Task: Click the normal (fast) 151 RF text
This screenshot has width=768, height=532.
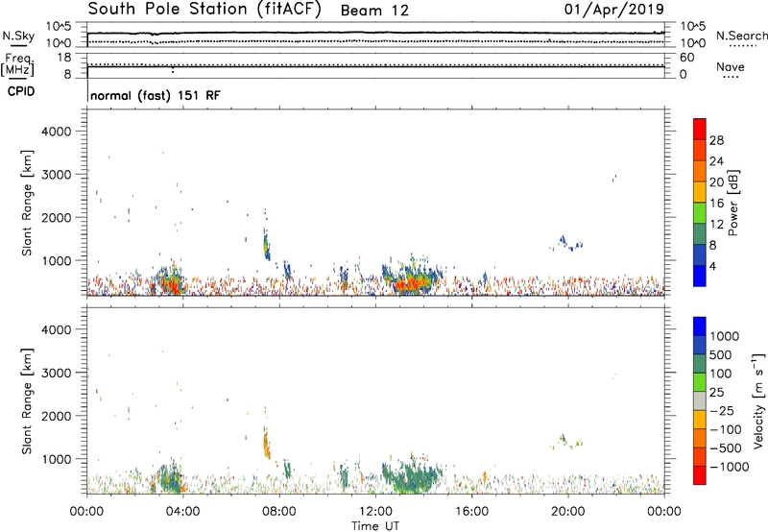Action: click(x=156, y=95)
